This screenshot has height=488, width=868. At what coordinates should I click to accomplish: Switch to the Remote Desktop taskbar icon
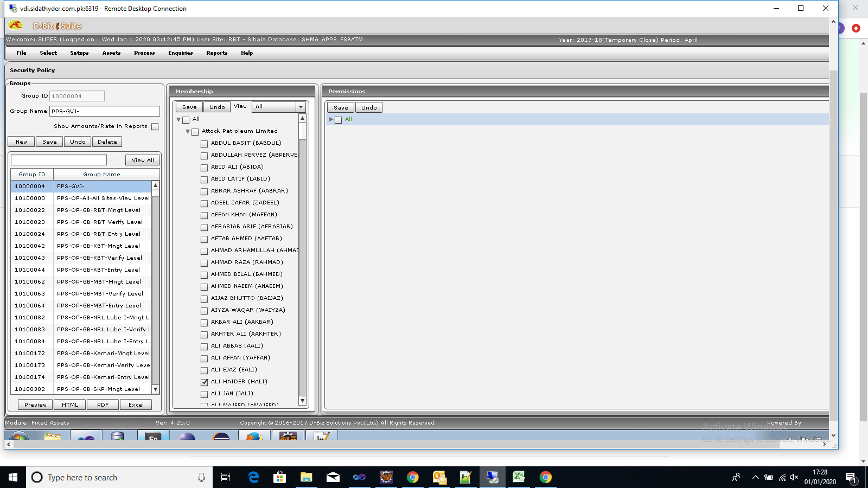(492, 477)
